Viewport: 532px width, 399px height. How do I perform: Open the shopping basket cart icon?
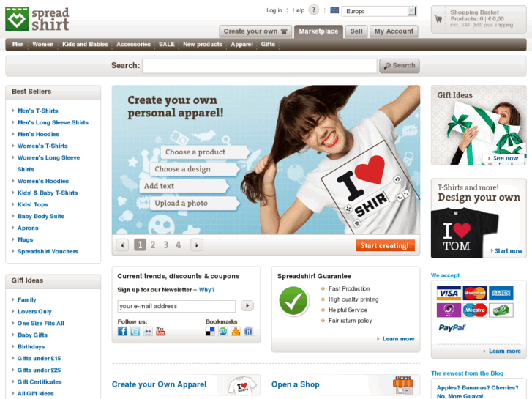click(438, 19)
